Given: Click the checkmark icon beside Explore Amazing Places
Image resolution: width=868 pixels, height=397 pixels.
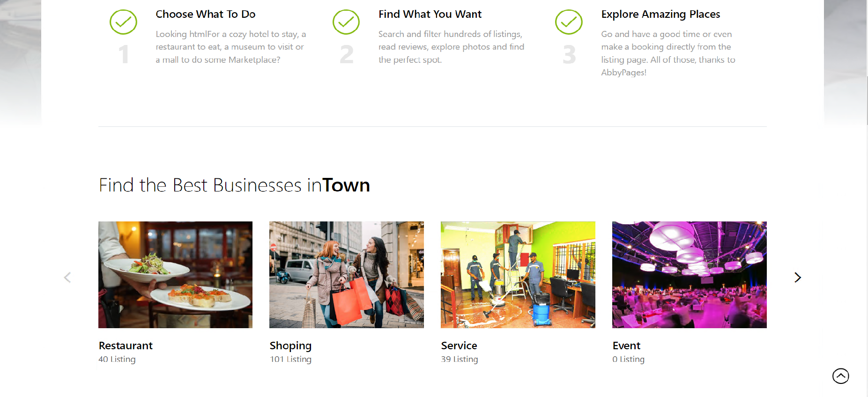Looking at the screenshot, I should (569, 22).
